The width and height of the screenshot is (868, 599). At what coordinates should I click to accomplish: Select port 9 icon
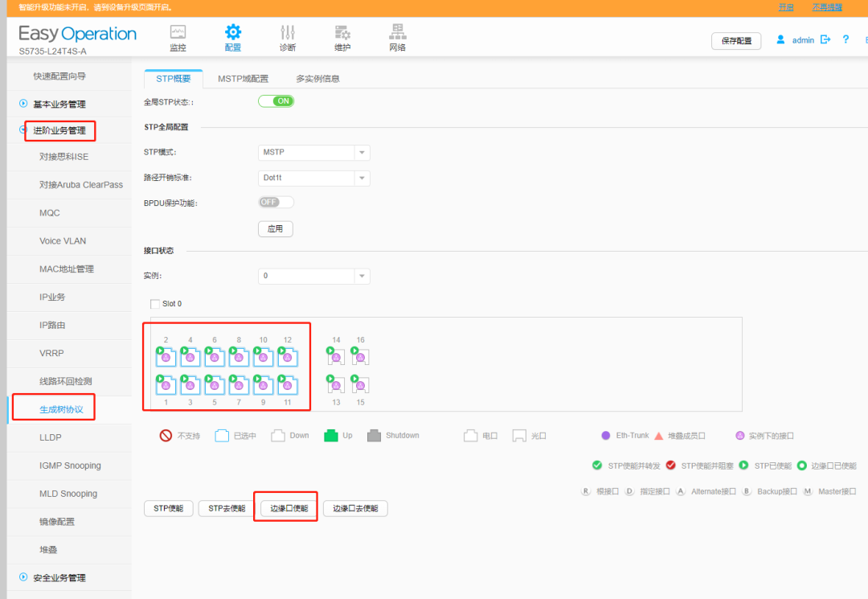coord(263,385)
